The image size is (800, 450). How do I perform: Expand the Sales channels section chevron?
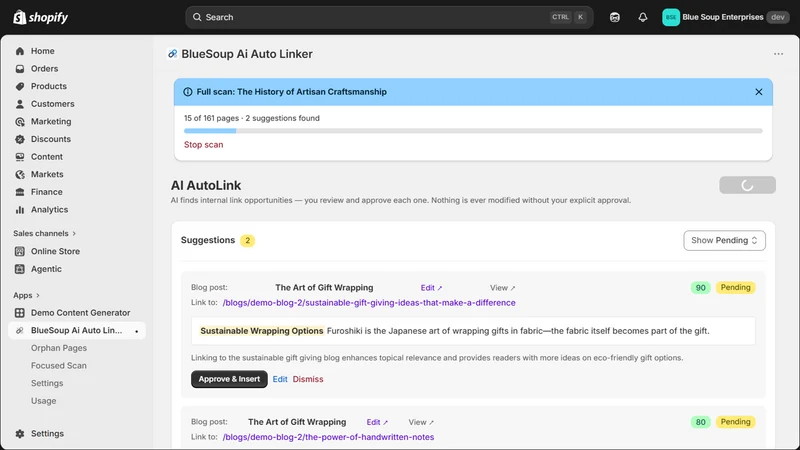click(x=74, y=234)
